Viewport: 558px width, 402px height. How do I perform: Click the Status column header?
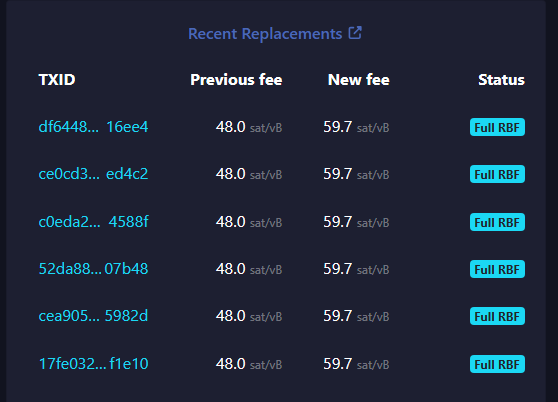pyautogui.click(x=501, y=80)
